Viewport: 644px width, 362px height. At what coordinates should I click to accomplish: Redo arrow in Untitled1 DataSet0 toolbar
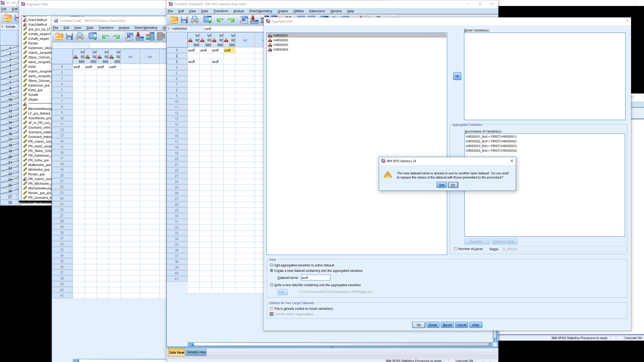(x=231, y=20)
